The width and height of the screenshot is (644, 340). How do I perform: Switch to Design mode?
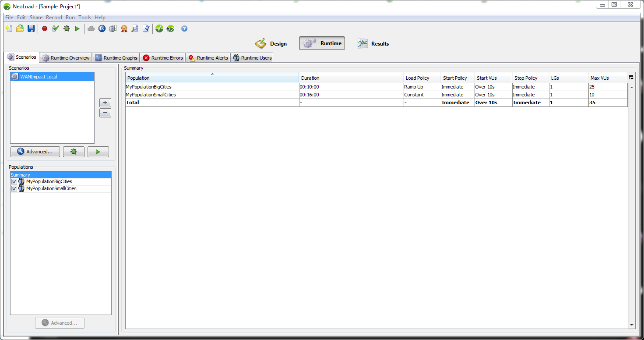(x=271, y=43)
